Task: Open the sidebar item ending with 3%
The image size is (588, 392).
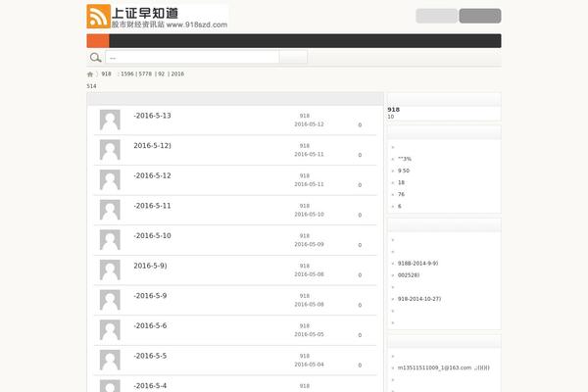Action: (405, 159)
